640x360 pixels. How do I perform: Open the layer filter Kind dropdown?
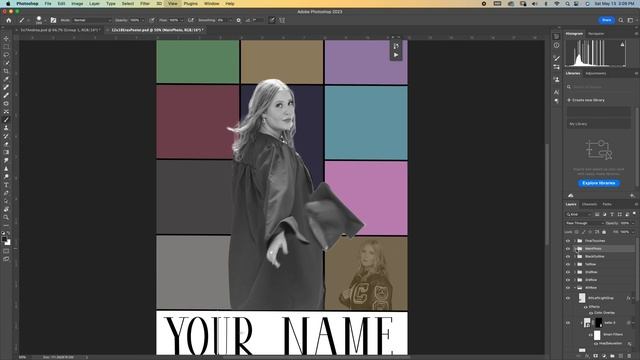click(x=578, y=214)
